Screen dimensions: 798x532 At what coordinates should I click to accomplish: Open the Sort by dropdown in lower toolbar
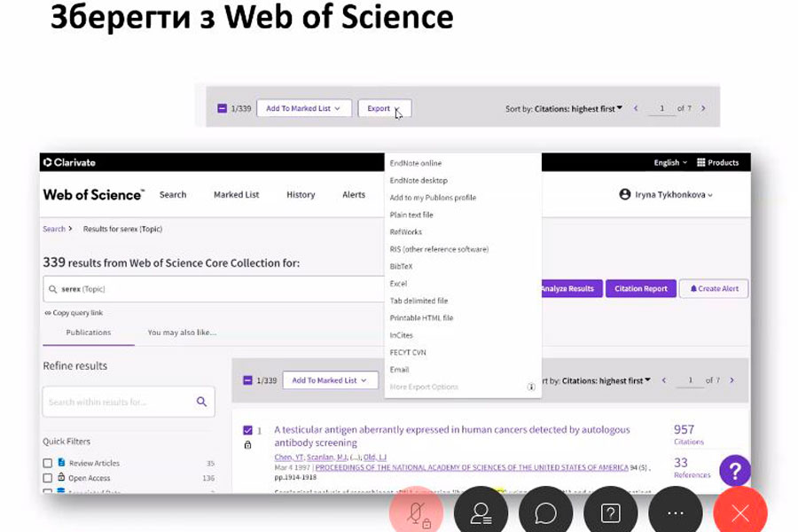pyautogui.click(x=597, y=380)
